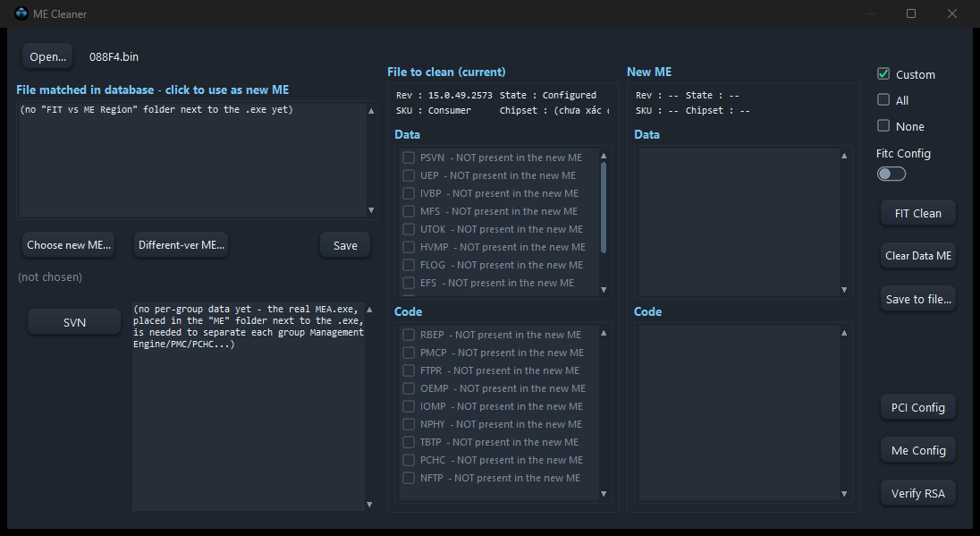The height and width of the screenshot is (536, 980).
Task: Click current file Data list scrollbar thumb
Action: click(604, 208)
